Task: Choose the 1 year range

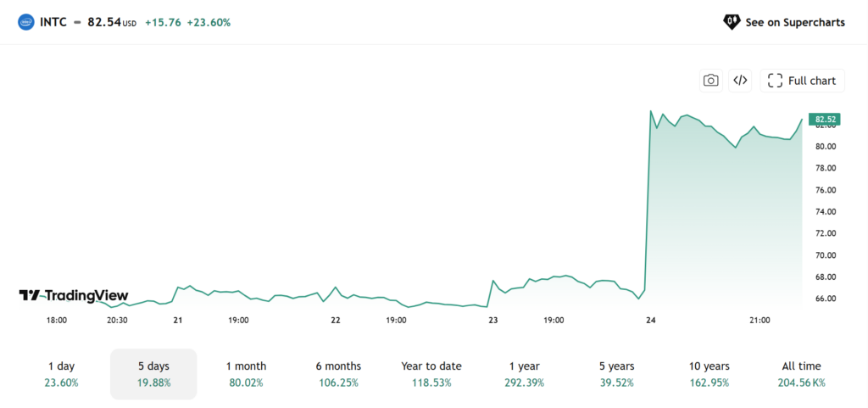Action: [524, 374]
